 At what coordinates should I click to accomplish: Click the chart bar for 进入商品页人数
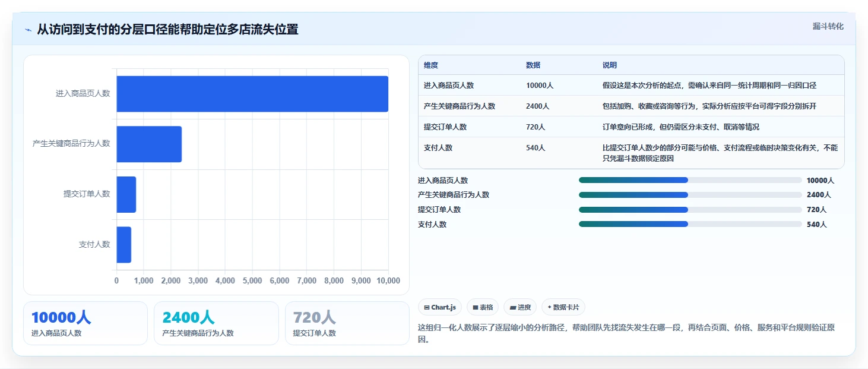click(x=252, y=94)
